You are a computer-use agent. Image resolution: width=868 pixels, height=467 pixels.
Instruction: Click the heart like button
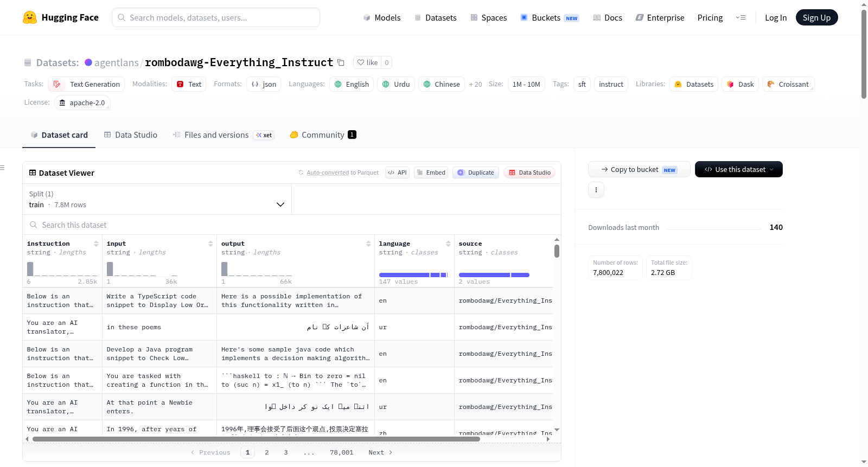[367, 62]
